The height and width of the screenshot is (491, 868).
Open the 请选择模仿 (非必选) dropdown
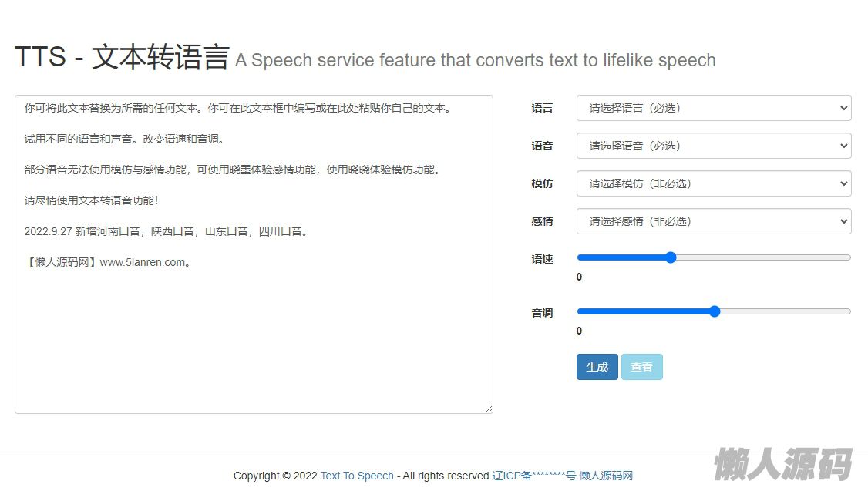click(x=713, y=183)
